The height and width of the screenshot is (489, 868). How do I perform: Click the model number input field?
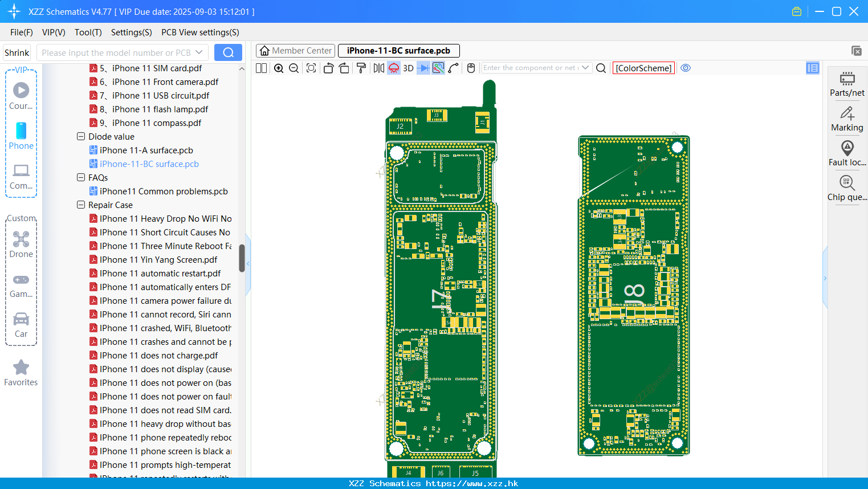(116, 52)
